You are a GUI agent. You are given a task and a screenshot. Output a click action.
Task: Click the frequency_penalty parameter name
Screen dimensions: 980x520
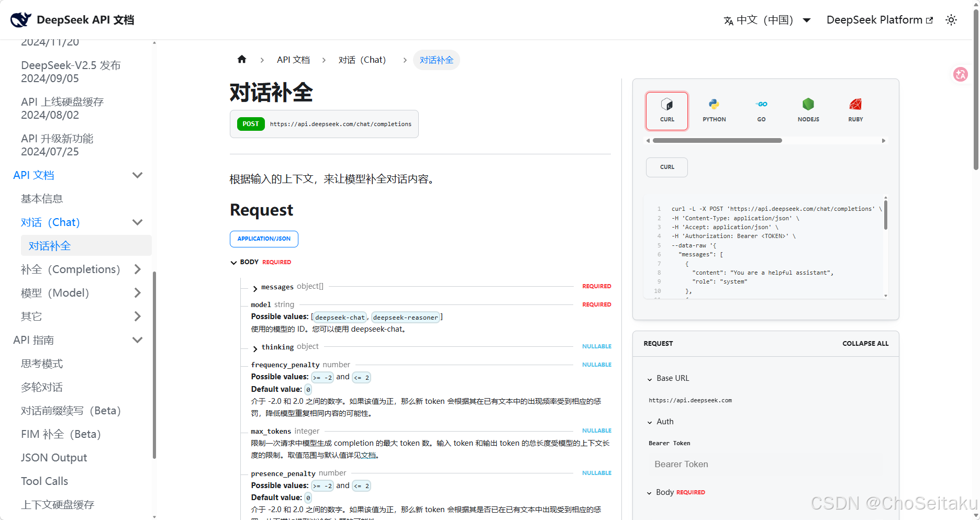coord(285,365)
